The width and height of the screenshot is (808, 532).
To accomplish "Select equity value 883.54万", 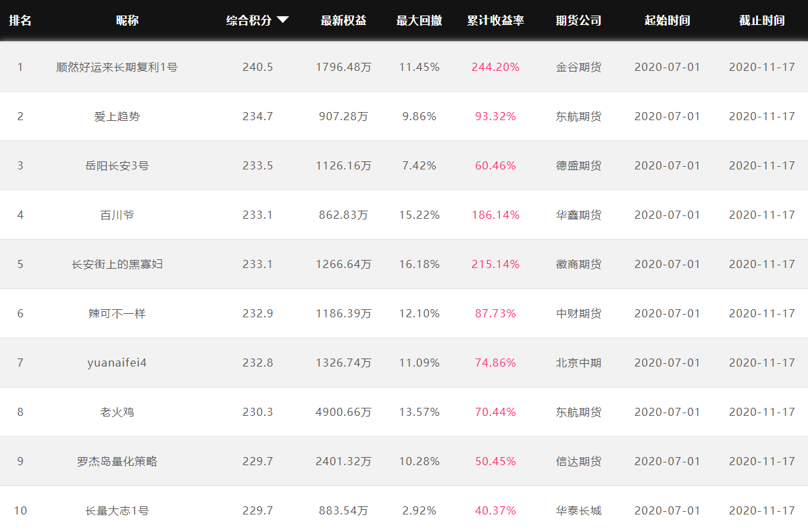I will pos(343,510).
